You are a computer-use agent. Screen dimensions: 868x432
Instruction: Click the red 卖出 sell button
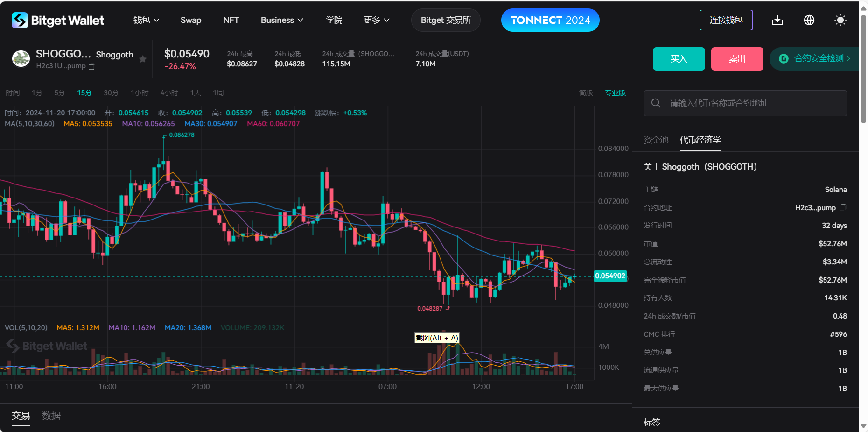(x=737, y=59)
